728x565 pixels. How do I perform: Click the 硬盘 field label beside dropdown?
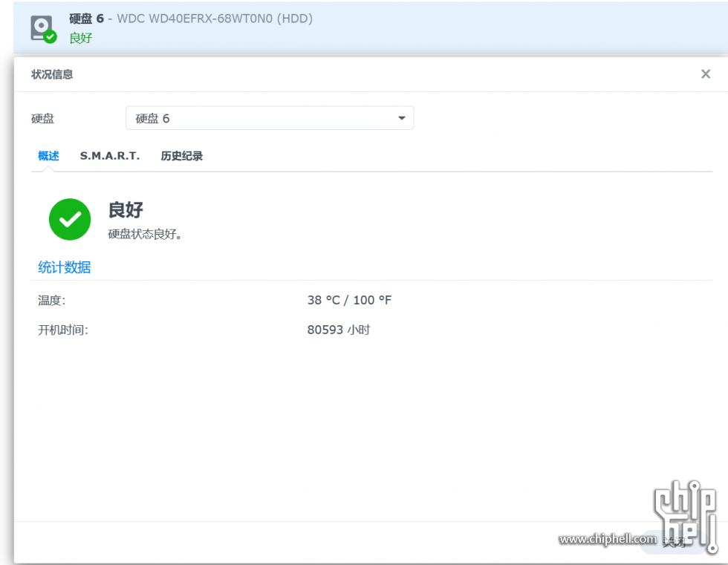pyautogui.click(x=43, y=119)
